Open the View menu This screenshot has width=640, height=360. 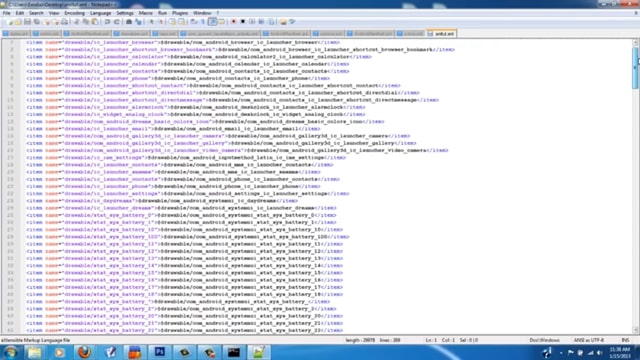pyautogui.click(x=54, y=13)
